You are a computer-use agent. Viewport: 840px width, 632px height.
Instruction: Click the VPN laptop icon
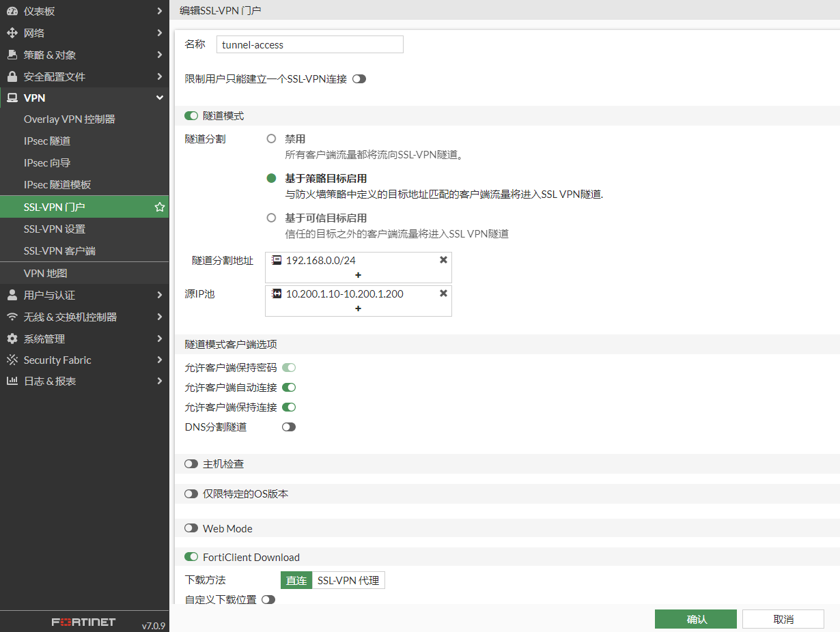[x=12, y=98]
